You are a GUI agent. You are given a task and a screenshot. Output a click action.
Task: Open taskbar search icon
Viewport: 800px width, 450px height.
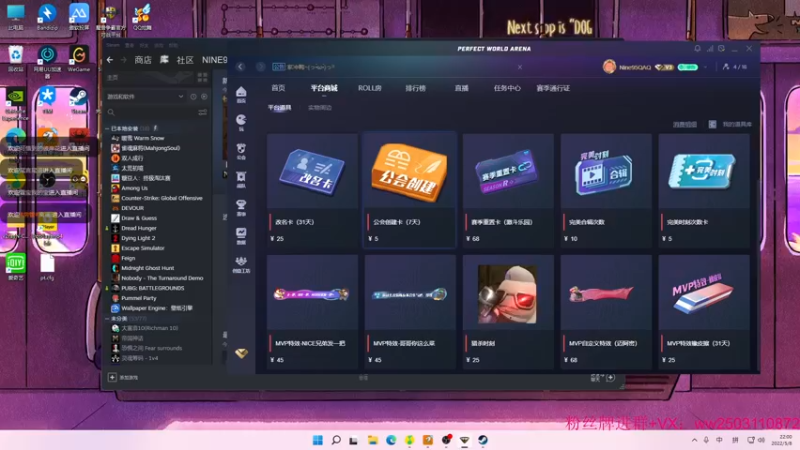(336, 440)
